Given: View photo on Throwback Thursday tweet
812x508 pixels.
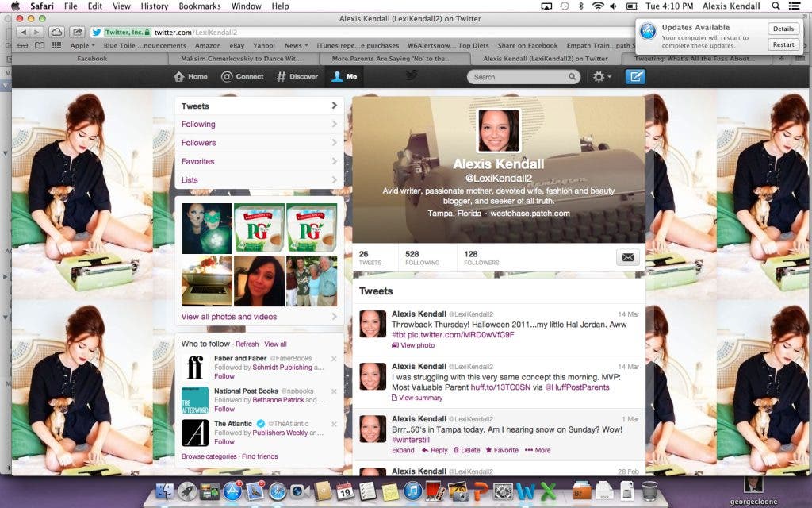Looking at the screenshot, I should click(413, 345).
